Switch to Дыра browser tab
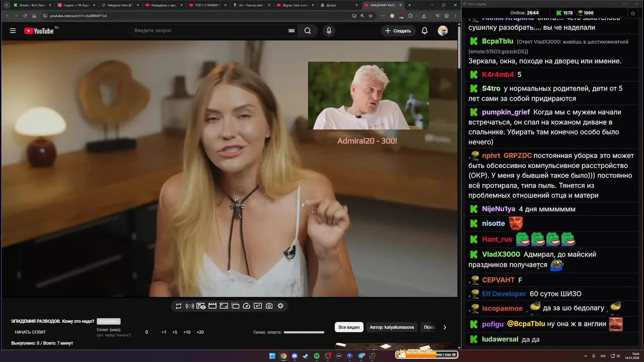644x362 pixels. pos(339,5)
